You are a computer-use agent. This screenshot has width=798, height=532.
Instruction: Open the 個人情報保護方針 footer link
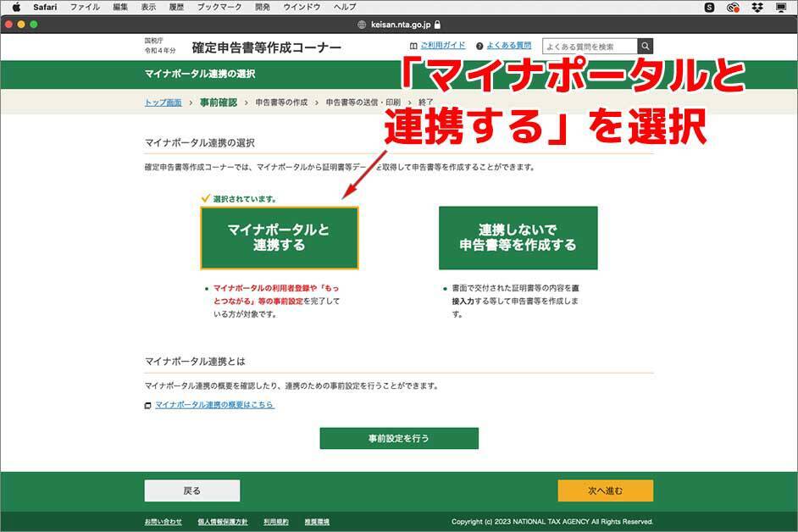[x=223, y=522]
